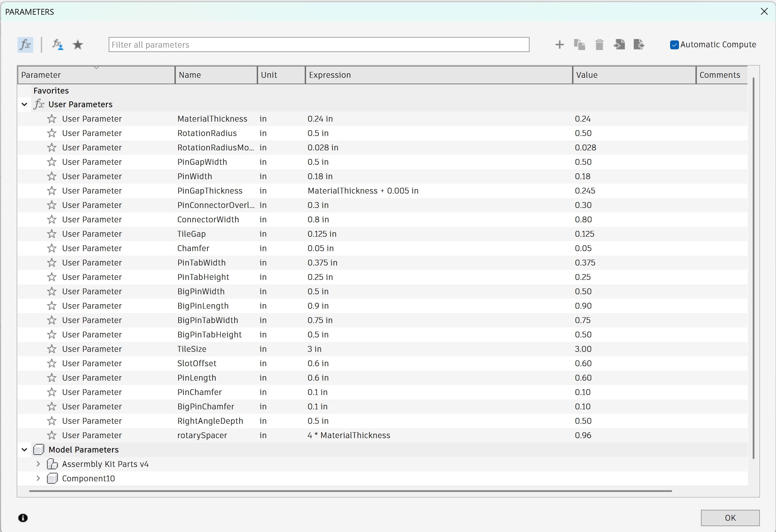Viewport: 776px width, 532px height.
Task: Disable the Automatic Compute checkbox
Action: tap(674, 45)
